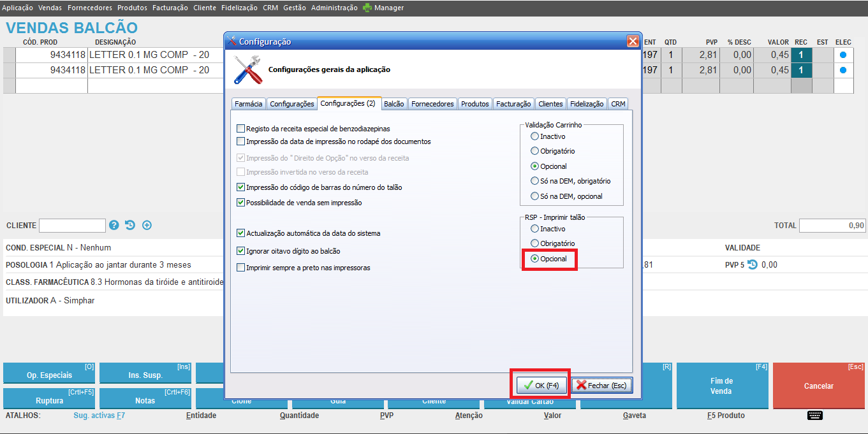Screen dimensions: 868x434
Task: Choose Inactivo under RSP - Imprimir talão
Action: coord(534,229)
